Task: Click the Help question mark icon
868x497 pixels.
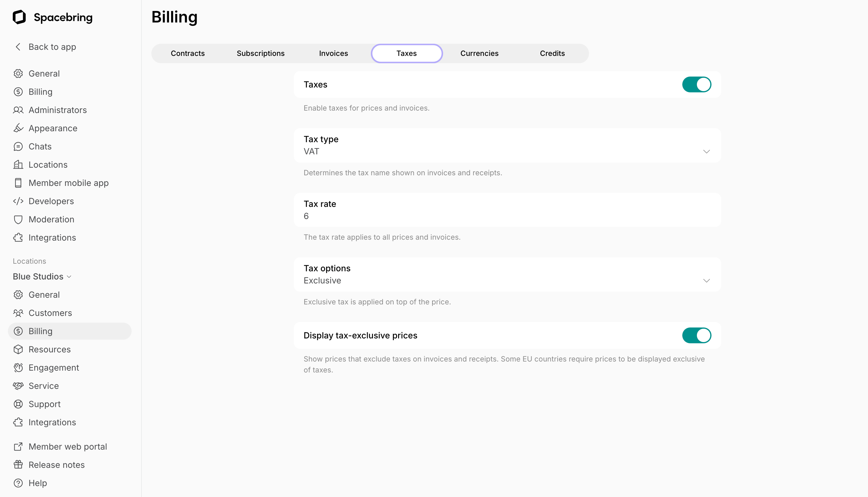Action: 18,483
